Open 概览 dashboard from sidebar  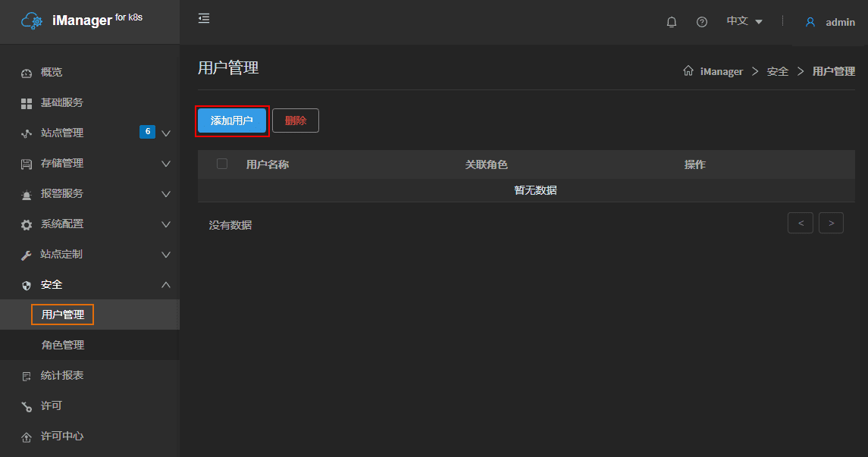coord(52,73)
